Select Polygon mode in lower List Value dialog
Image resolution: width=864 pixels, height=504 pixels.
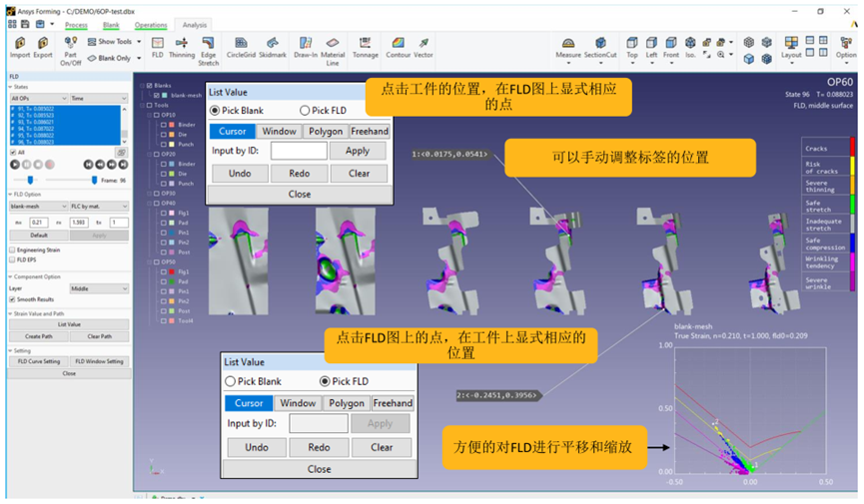click(347, 403)
